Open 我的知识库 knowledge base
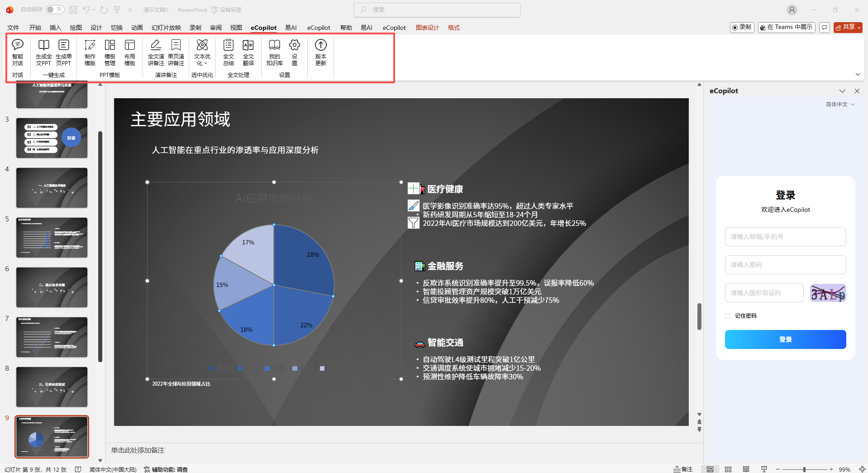 pos(274,52)
